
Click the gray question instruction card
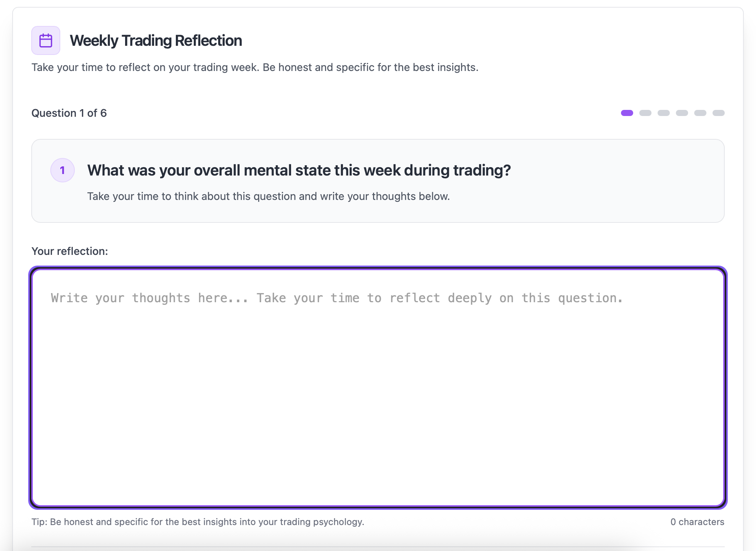[x=378, y=180]
